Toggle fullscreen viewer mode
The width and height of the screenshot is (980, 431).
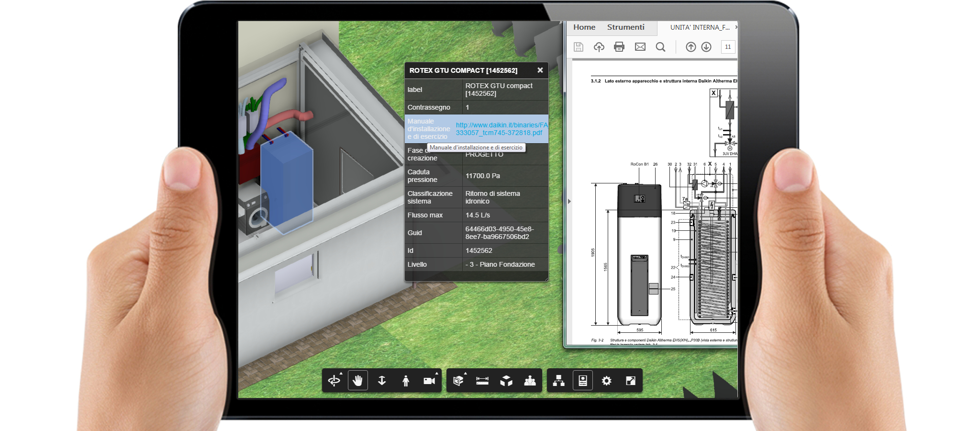(x=631, y=381)
